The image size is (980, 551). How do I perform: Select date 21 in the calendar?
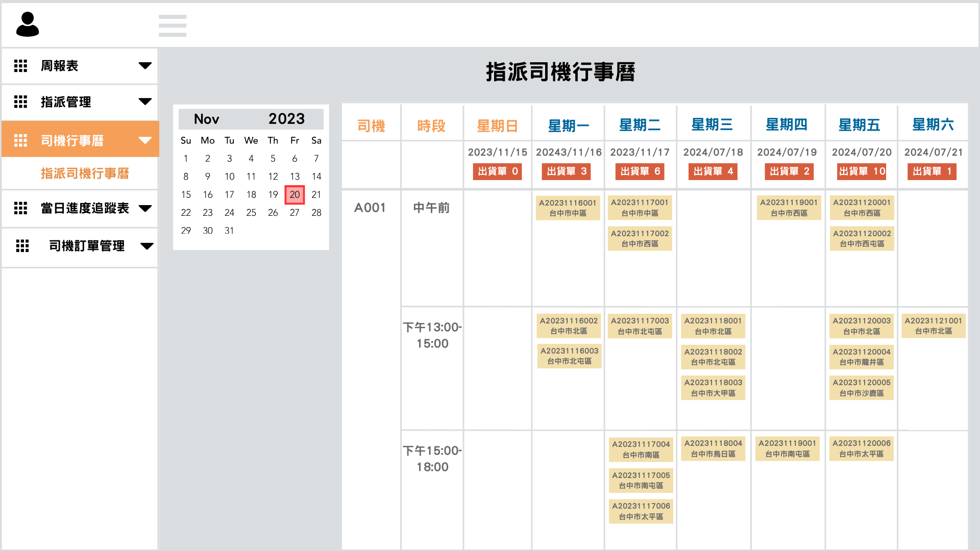click(316, 194)
